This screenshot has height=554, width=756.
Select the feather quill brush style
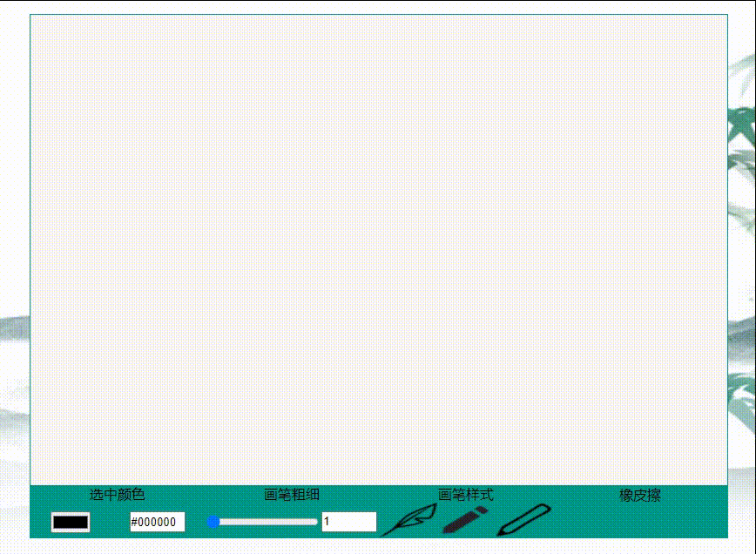[x=409, y=520]
